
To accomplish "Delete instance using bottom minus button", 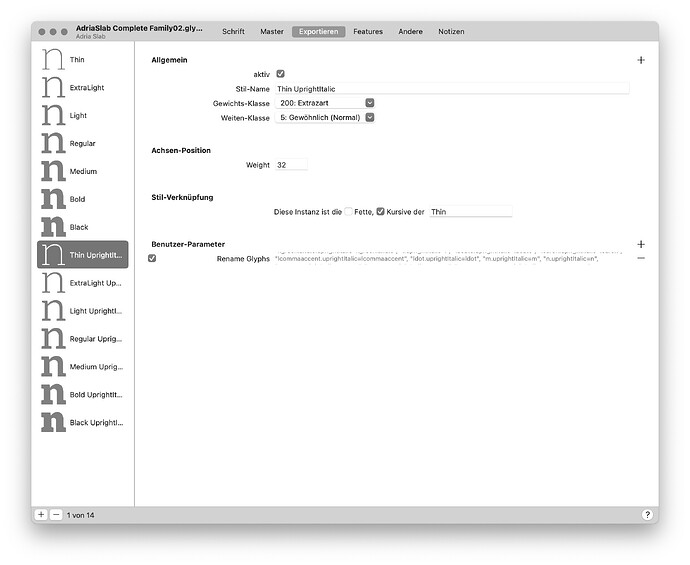I will coord(56,514).
